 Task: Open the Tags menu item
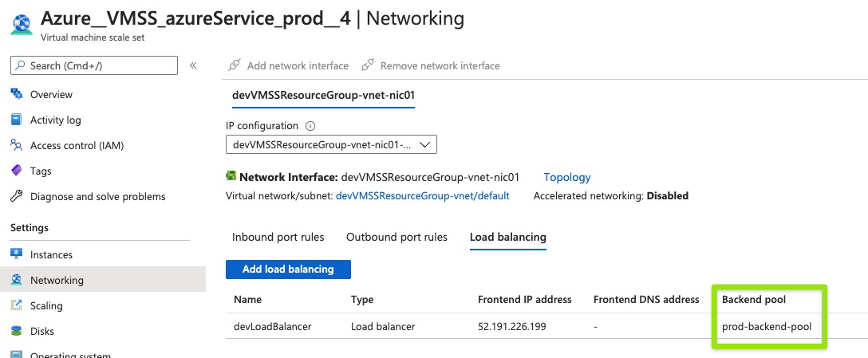pyautogui.click(x=41, y=171)
